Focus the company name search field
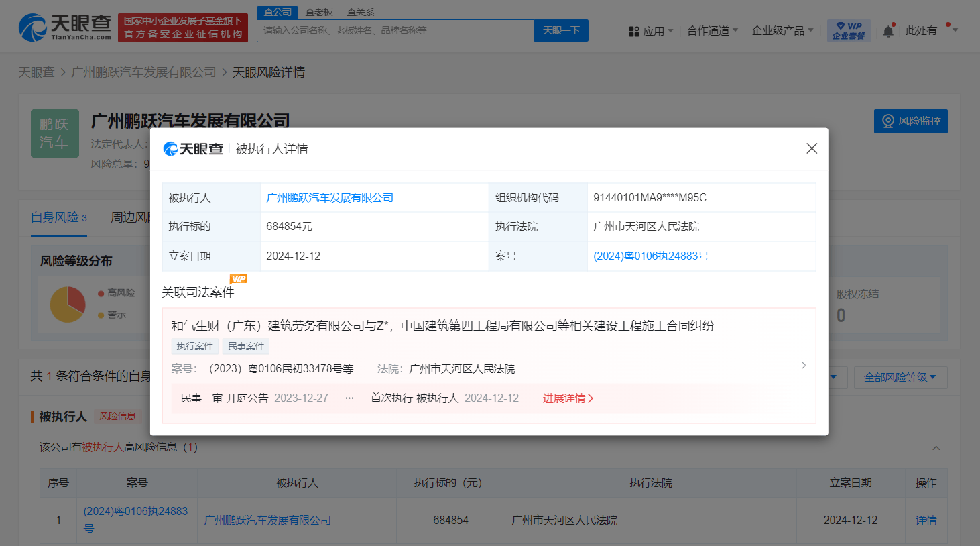This screenshot has height=546, width=980. pyautogui.click(x=395, y=30)
